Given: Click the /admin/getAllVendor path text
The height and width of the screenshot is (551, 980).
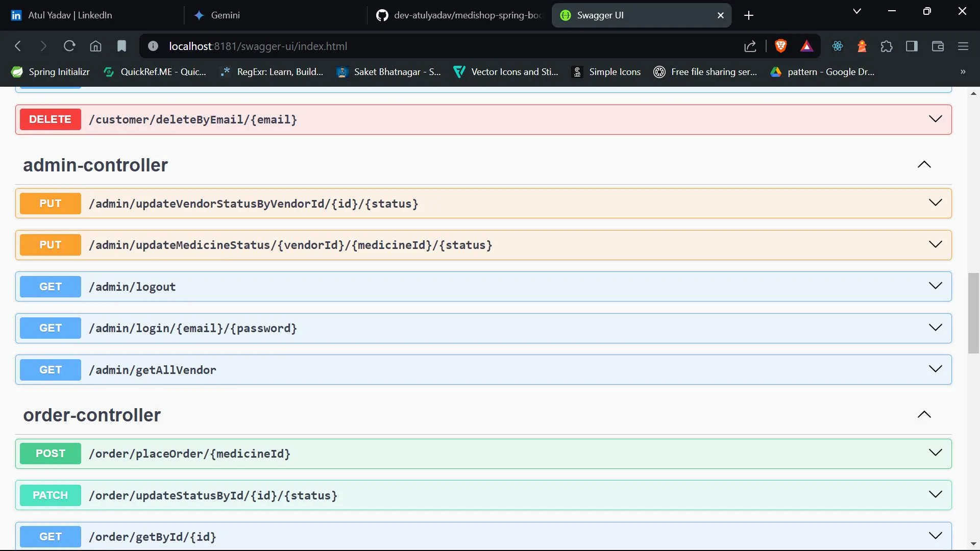Looking at the screenshot, I should click(x=153, y=370).
